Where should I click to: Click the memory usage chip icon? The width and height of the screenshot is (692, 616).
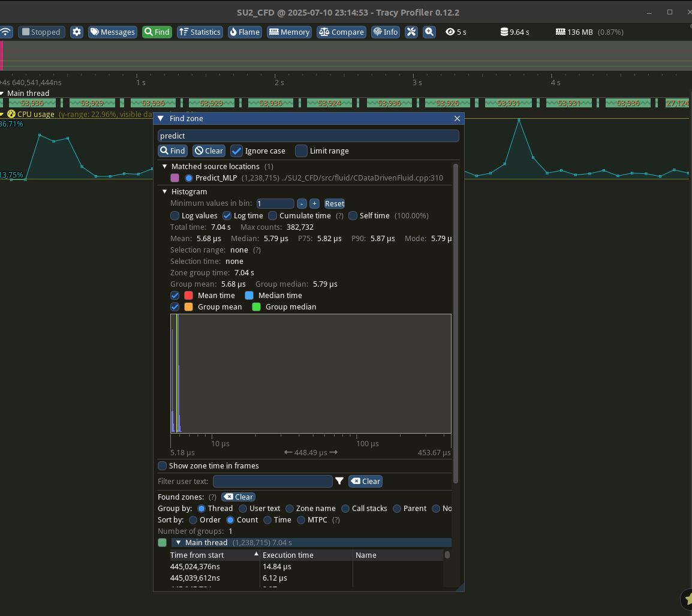pos(561,32)
